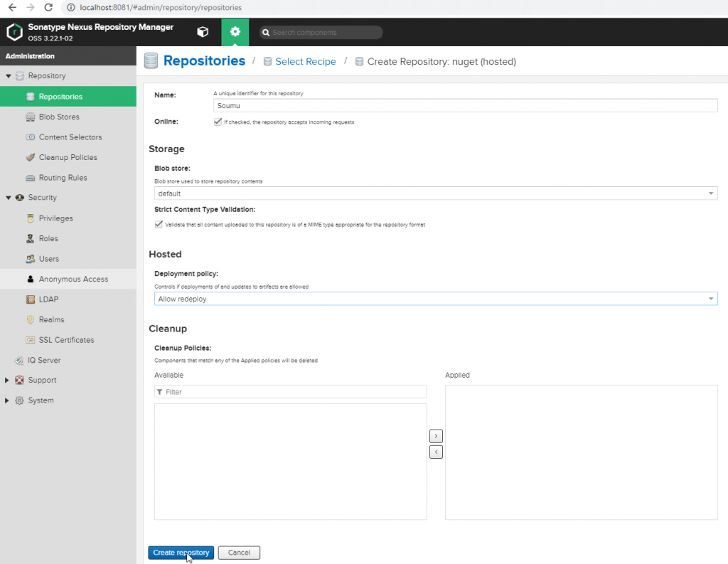This screenshot has width=728, height=564.
Task: Click the site info icon in the address bar
Action: (x=70, y=7)
